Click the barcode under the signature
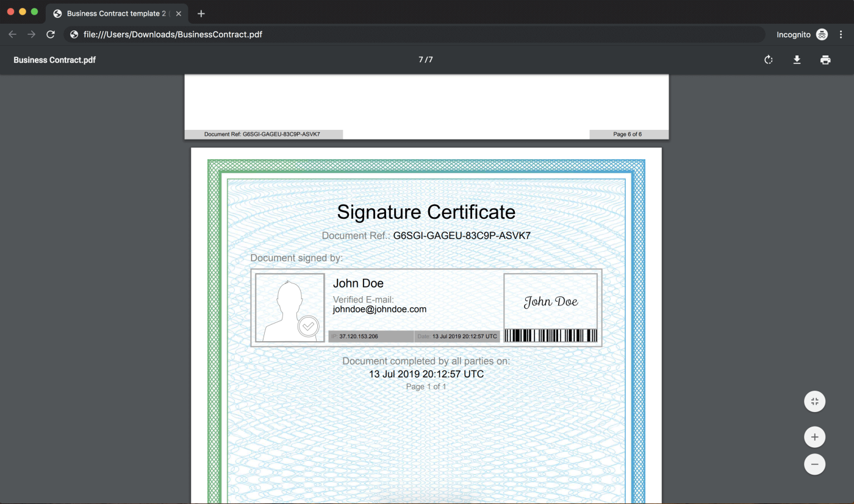The image size is (854, 504). (x=551, y=336)
